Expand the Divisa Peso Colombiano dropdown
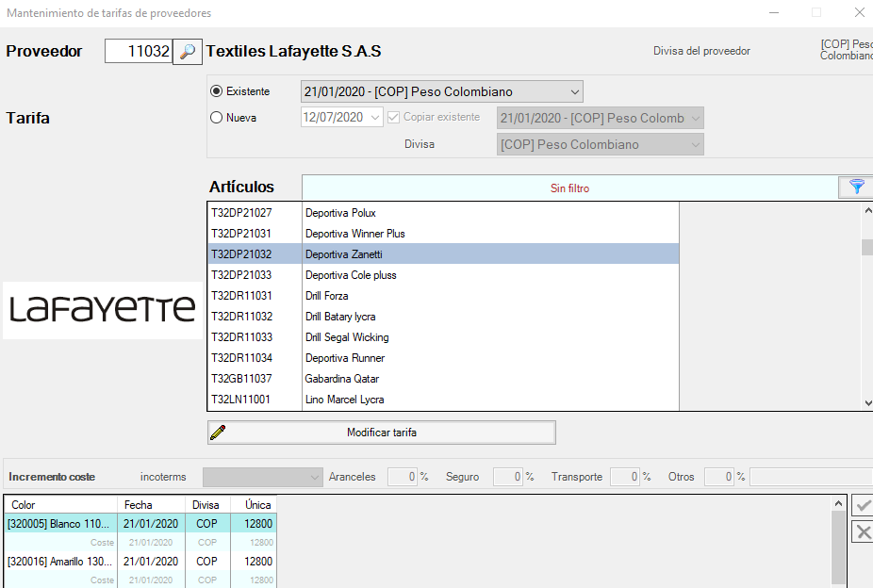The image size is (873, 588). 696,144
